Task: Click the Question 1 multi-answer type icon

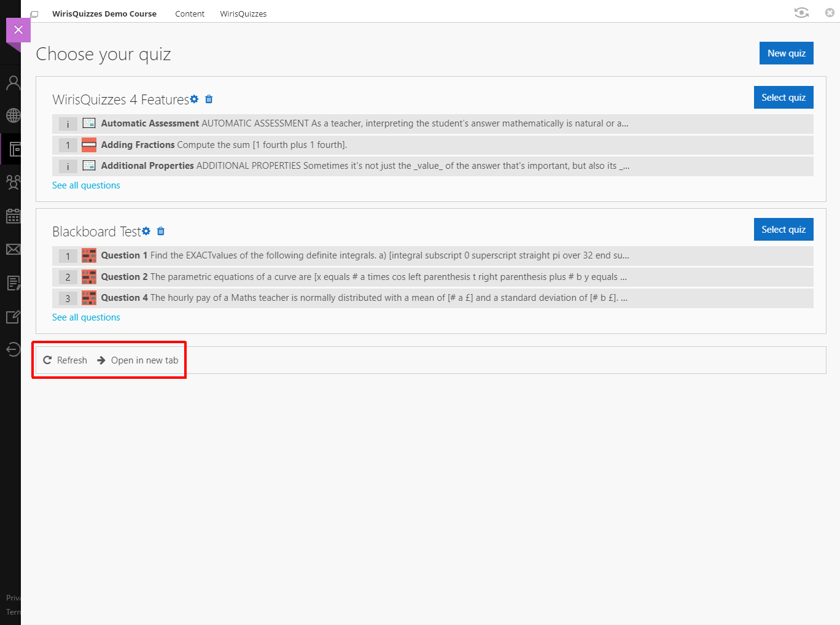Action: [x=89, y=255]
